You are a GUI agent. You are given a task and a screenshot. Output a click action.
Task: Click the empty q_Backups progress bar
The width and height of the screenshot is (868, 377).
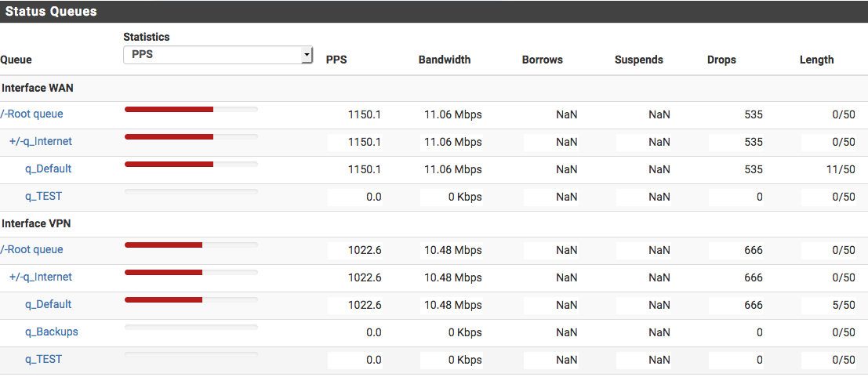click(x=191, y=327)
